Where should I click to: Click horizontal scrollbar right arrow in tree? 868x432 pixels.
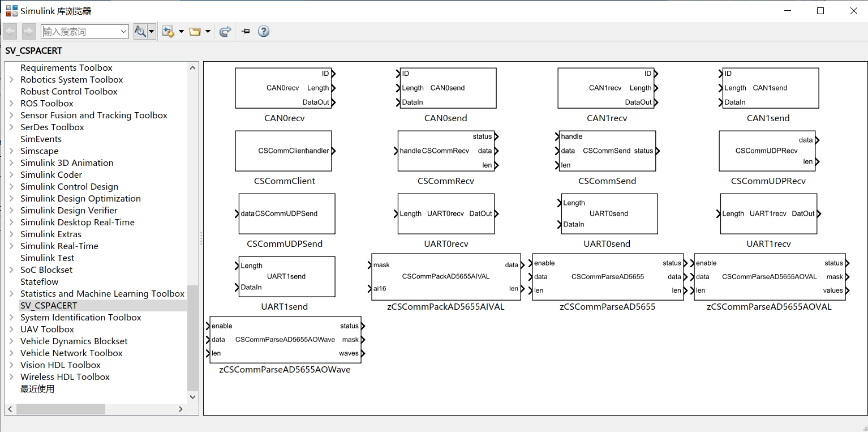click(x=181, y=409)
